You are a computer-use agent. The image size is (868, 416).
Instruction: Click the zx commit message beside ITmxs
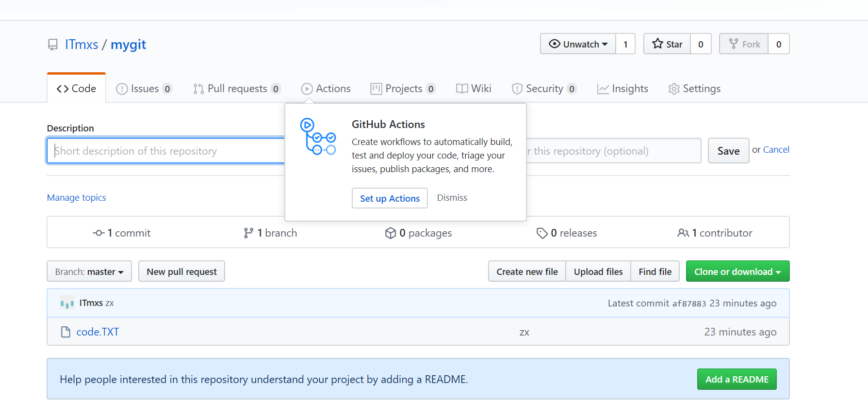coord(110,304)
